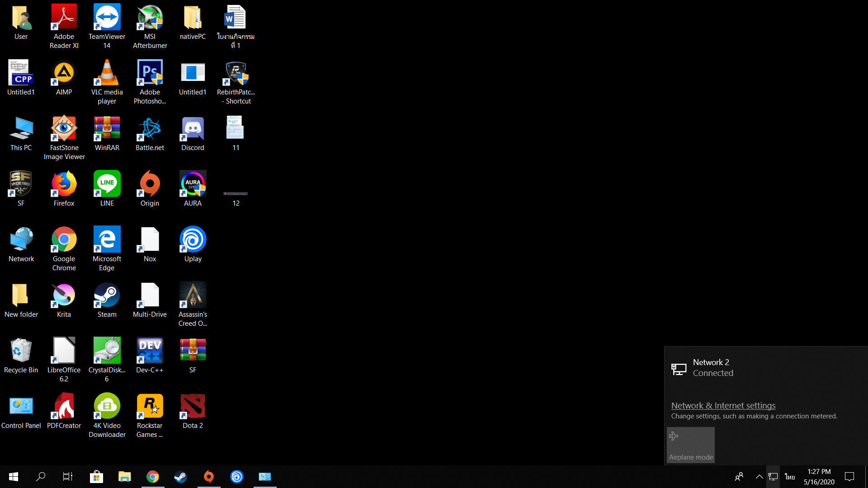Open the WinRAR shortcut

pos(107,134)
